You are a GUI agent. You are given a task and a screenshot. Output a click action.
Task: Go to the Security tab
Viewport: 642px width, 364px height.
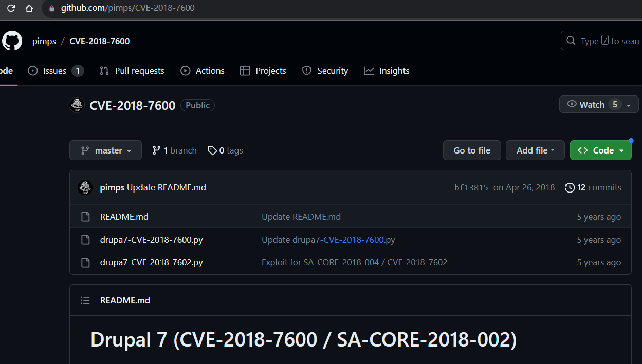[x=325, y=71]
